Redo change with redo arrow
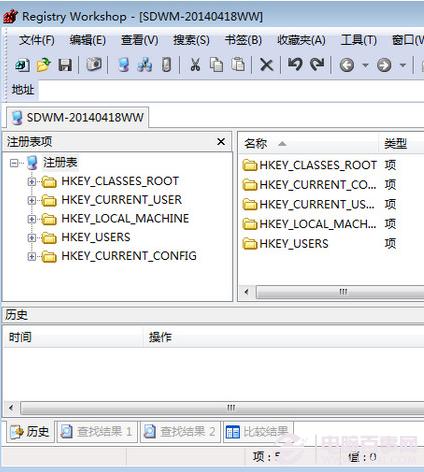424x472 pixels. click(317, 64)
